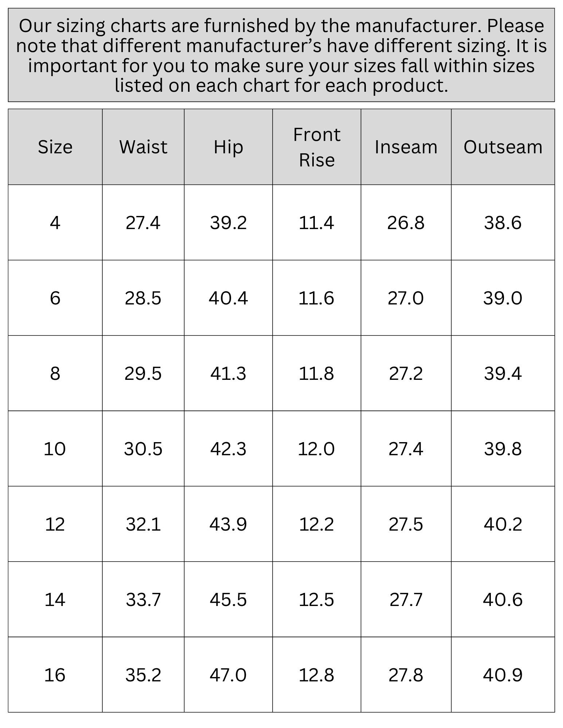Image resolution: width=563 pixels, height=728 pixels.
Task: Click the size 16 row label
Action: click(55, 675)
